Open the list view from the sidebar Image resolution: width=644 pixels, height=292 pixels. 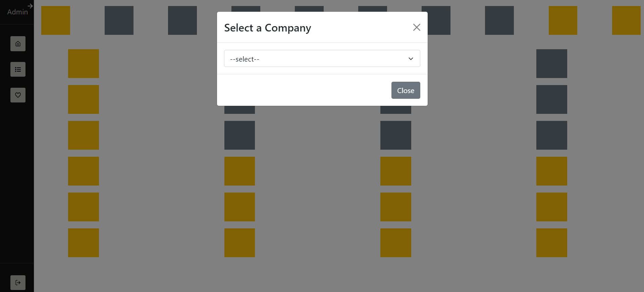click(x=17, y=69)
